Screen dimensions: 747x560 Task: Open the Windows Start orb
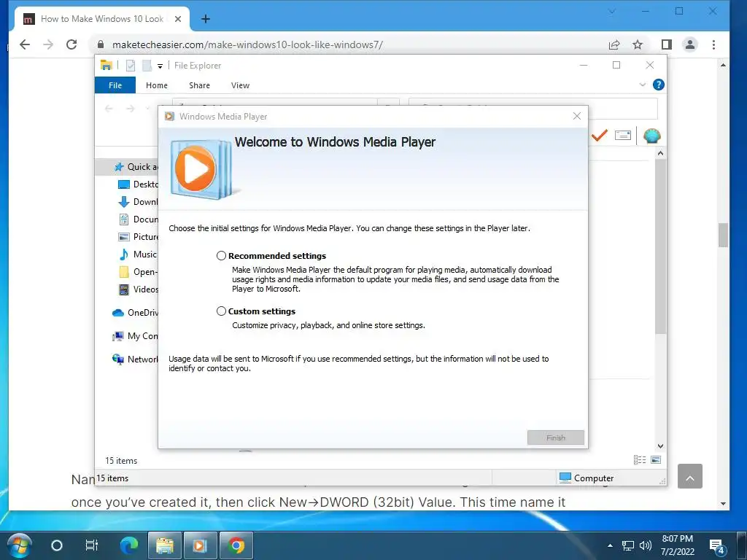pos(19,545)
